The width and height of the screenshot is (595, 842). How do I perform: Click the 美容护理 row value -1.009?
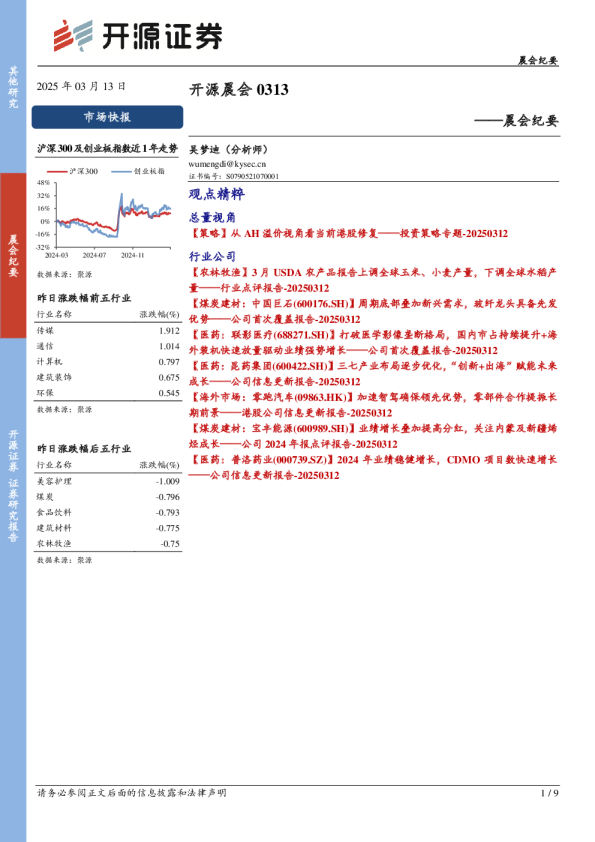(x=168, y=482)
